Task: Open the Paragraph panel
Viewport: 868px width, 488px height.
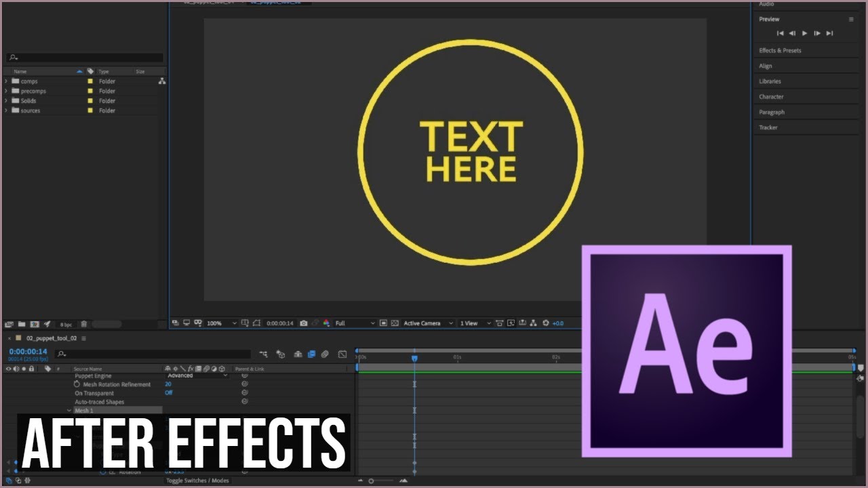Action: pyautogui.click(x=772, y=113)
